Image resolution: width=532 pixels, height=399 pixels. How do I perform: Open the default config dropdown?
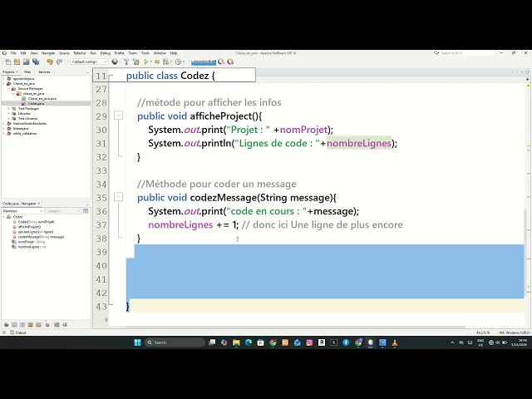pos(89,62)
